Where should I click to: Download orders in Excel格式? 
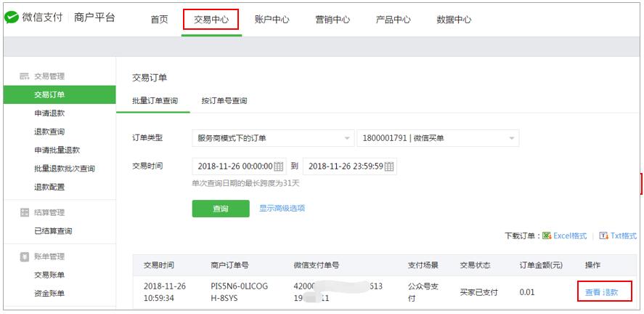[565, 236]
